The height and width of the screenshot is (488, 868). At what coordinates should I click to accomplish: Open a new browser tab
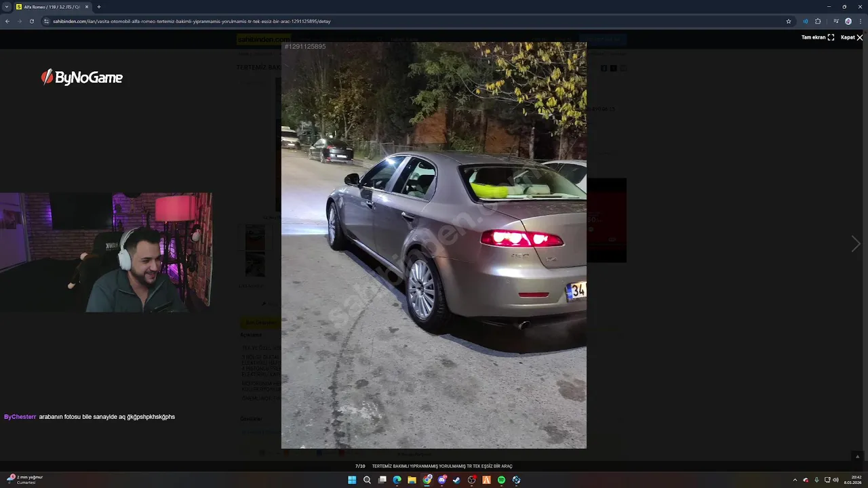tap(99, 7)
